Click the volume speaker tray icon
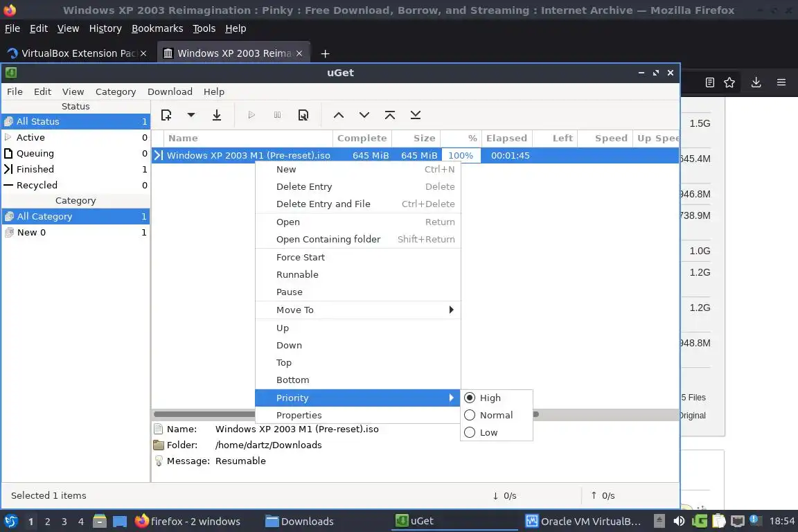 coord(678,522)
